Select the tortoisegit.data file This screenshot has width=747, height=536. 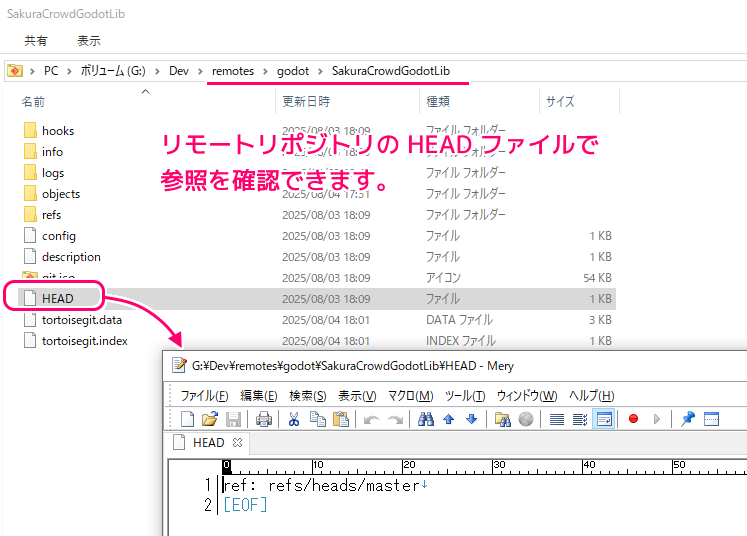[x=82, y=320]
